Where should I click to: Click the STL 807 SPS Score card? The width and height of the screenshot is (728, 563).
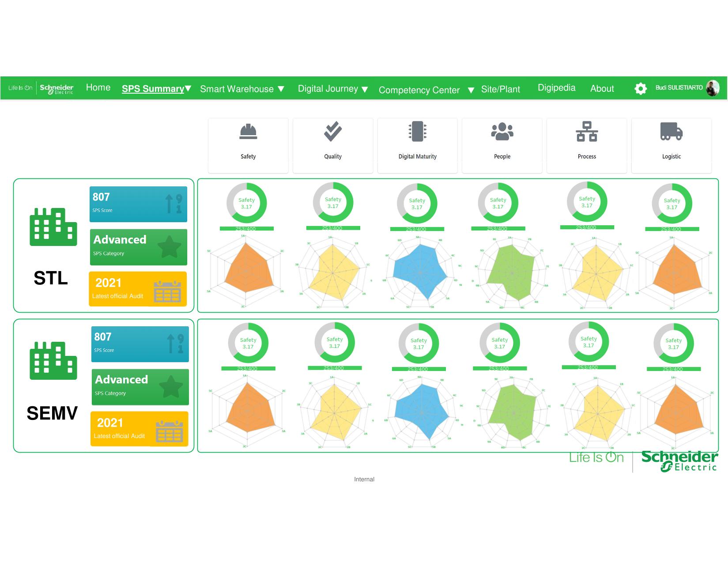pos(138,204)
